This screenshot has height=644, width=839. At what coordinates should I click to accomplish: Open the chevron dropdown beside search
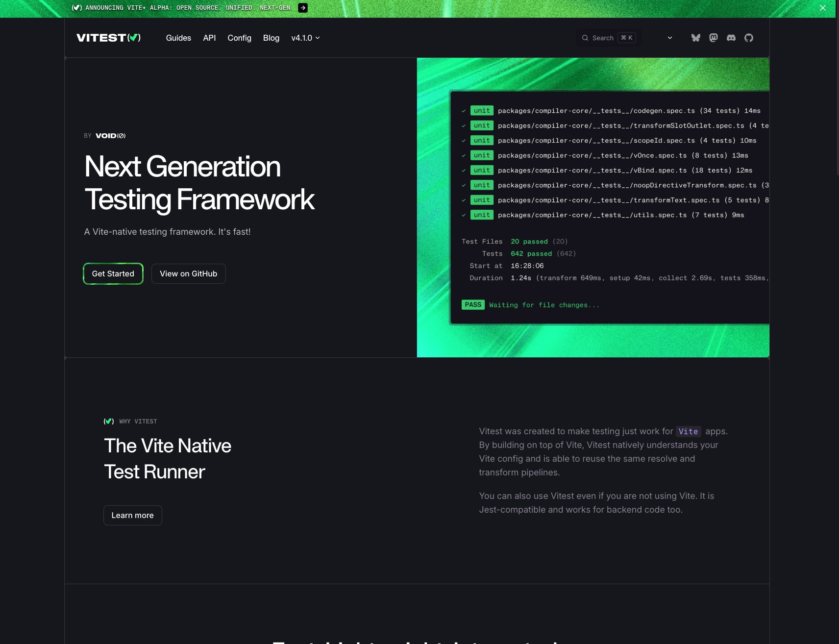[670, 38]
